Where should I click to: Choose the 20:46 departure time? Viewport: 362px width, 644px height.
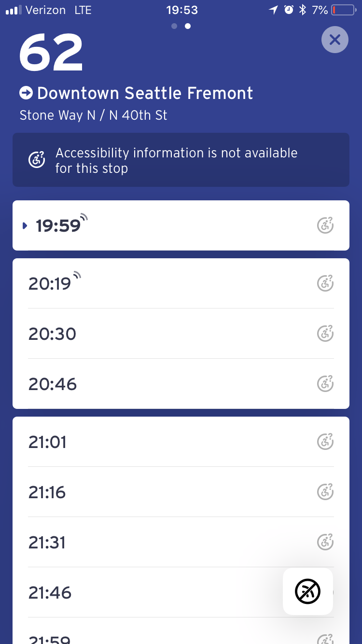[52, 384]
